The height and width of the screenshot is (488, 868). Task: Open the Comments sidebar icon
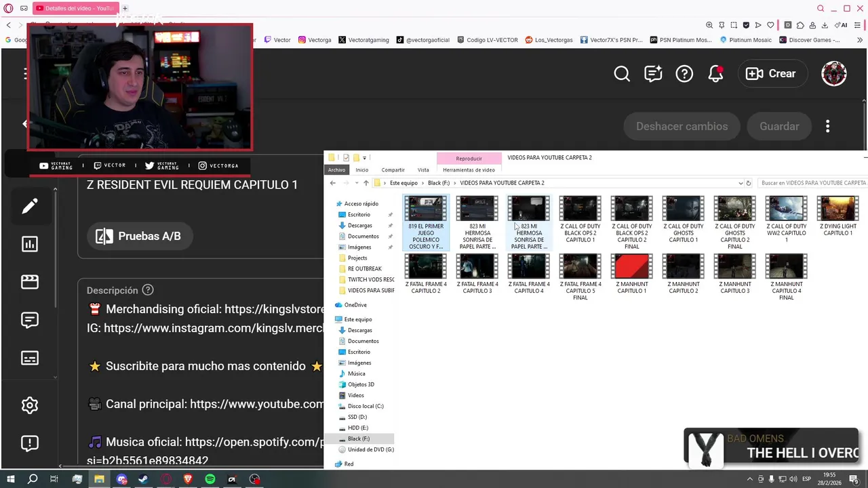click(x=30, y=321)
